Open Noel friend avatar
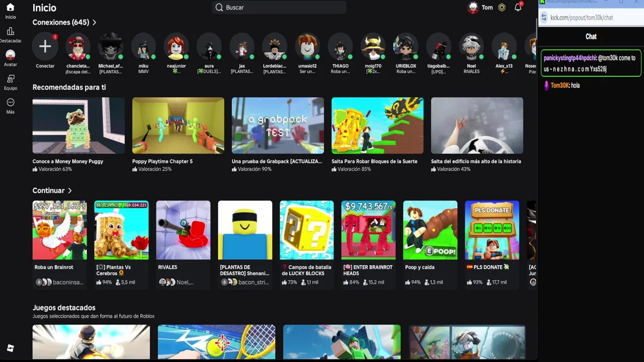 471,46
